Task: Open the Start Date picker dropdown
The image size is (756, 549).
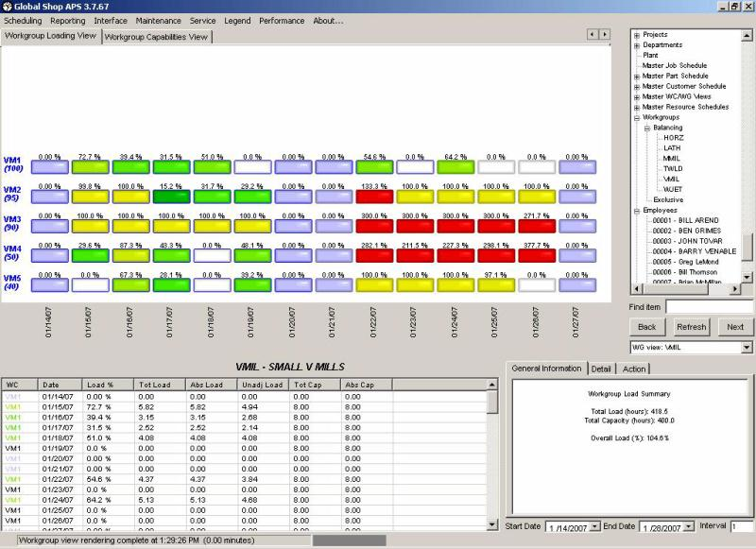Action: [x=594, y=527]
